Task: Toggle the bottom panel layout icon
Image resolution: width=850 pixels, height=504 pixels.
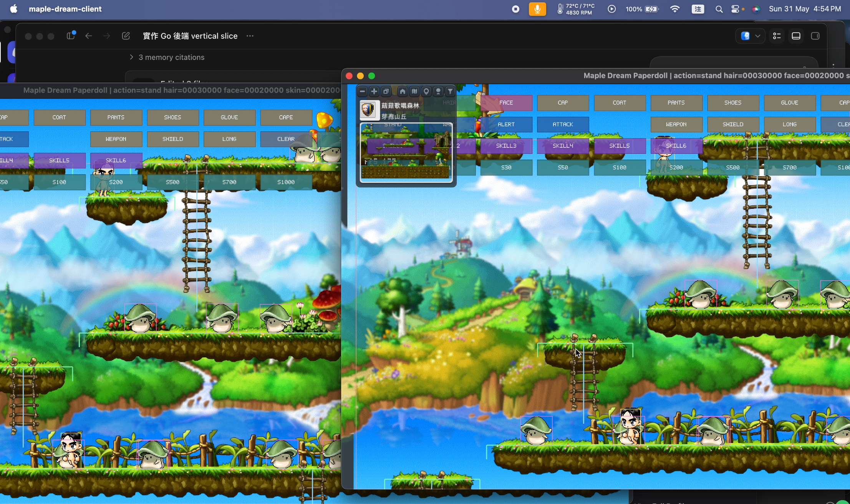Action: [x=796, y=36]
